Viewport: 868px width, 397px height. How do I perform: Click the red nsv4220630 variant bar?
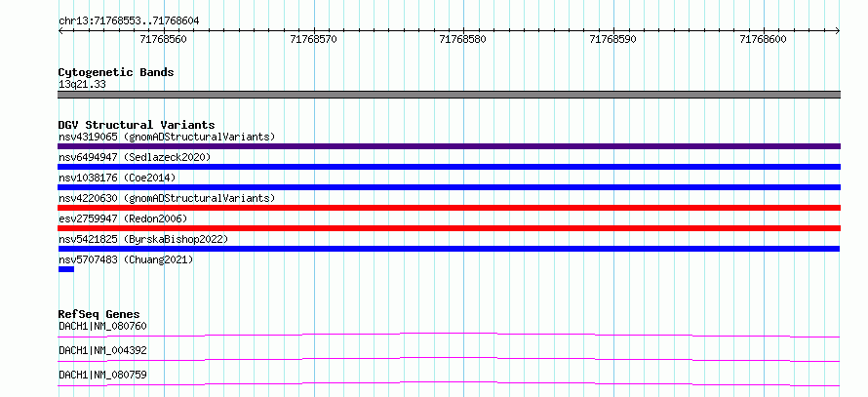pos(449,208)
